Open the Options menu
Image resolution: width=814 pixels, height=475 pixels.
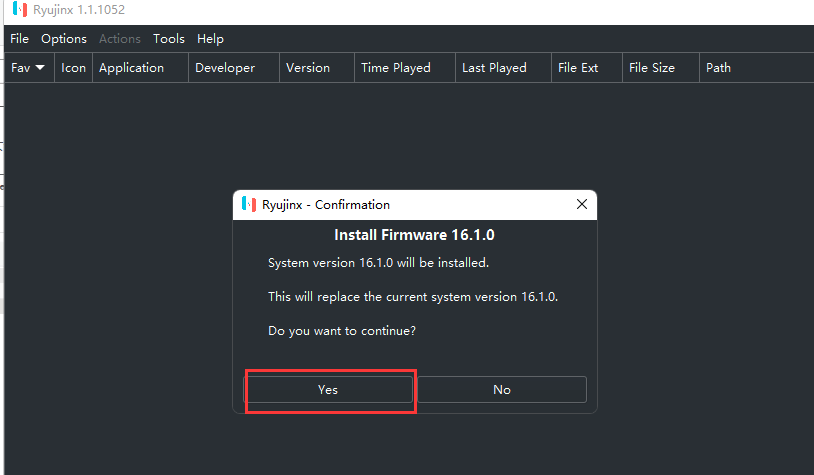coord(64,39)
